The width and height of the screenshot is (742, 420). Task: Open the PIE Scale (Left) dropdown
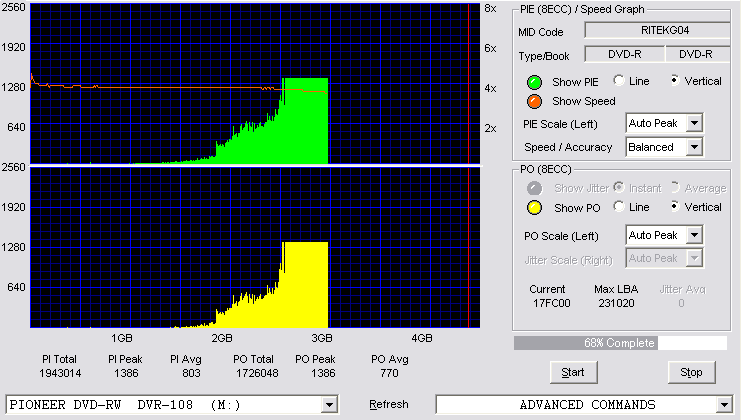(x=664, y=123)
